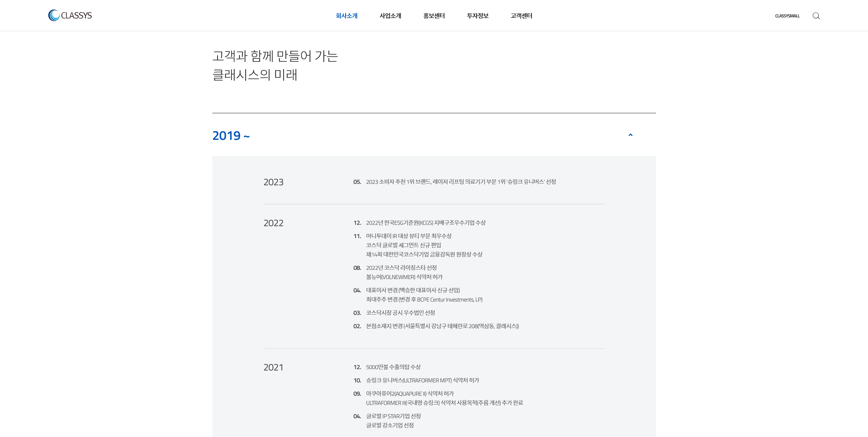The image size is (868, 437).
Task: Click the 볼뉴머(VOLNEWMER) 식약처 허가 entry
Action: (x=404, y=277)
